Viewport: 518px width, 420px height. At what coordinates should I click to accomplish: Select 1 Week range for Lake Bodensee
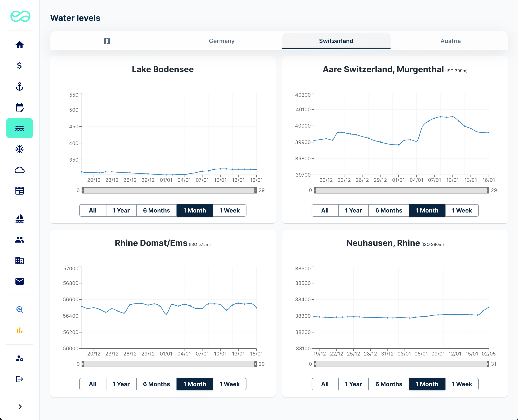229,210
